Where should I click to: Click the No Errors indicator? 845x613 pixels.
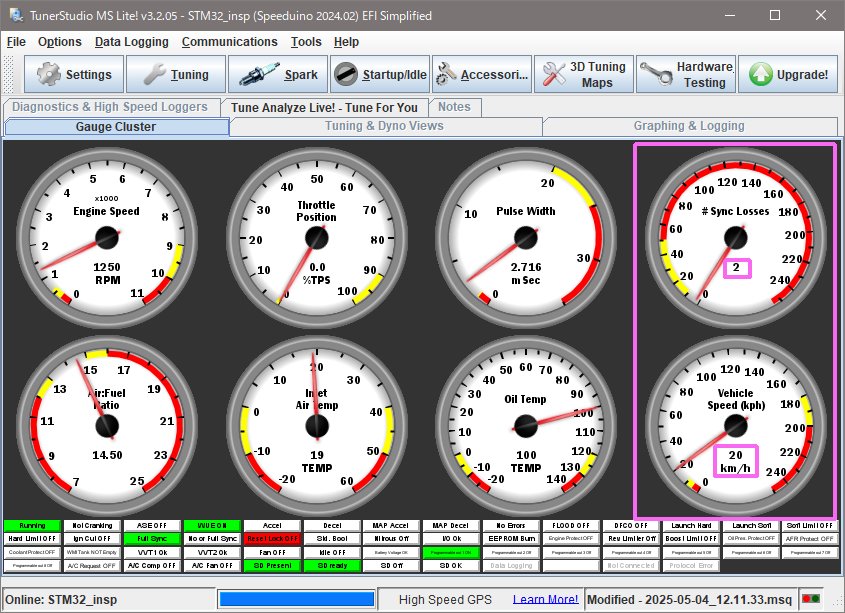click(511, 525)
